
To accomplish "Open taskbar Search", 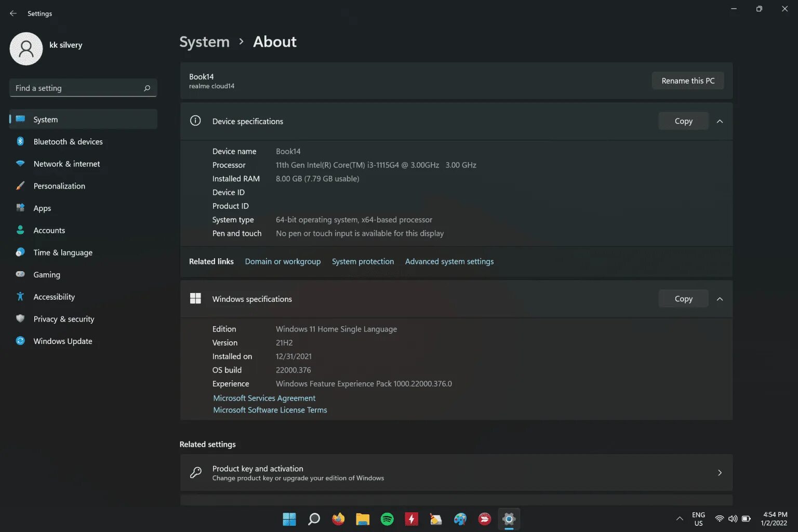I will (x=314, y=519).
